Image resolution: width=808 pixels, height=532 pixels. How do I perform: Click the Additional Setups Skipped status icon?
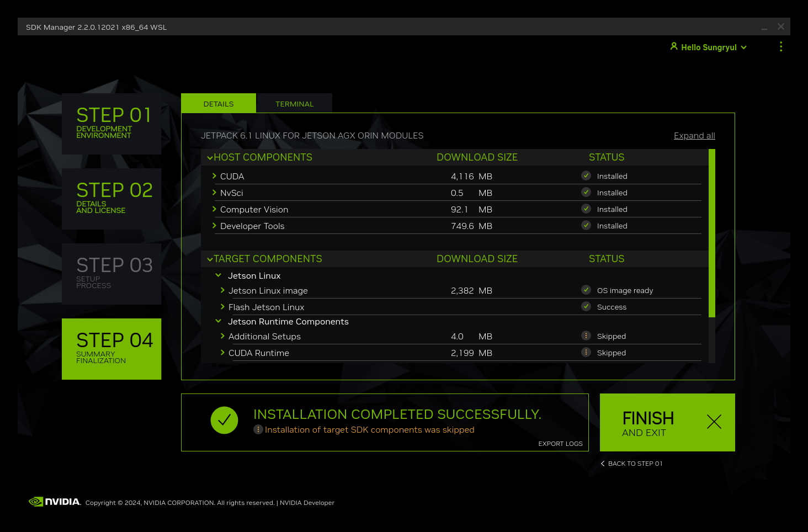click(586, 336)
